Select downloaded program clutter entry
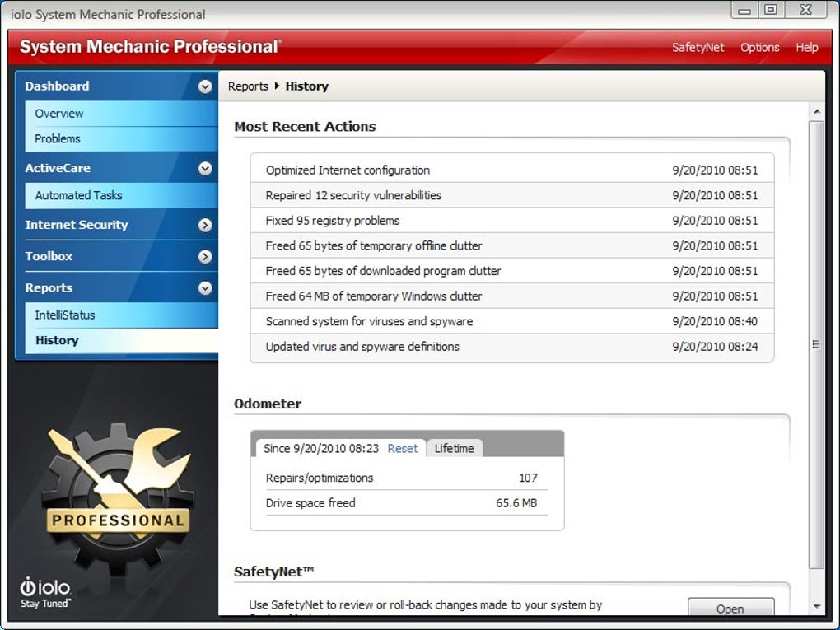 (512, 271)
